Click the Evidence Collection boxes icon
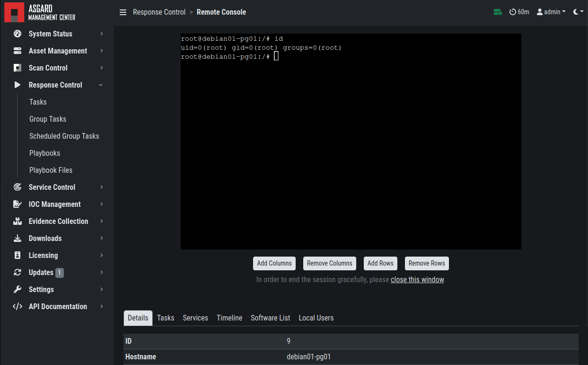The height and width of the screenshot is (365, 588). [x=18, y=221]
